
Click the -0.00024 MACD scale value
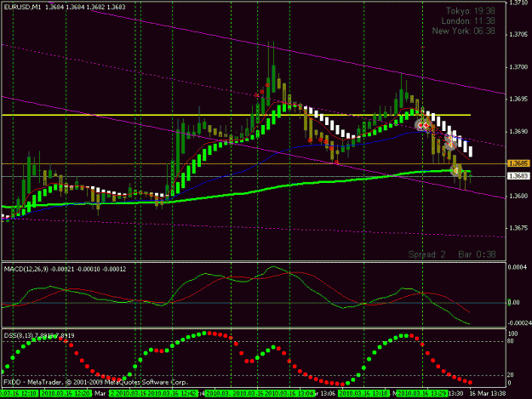coord(519,323)
